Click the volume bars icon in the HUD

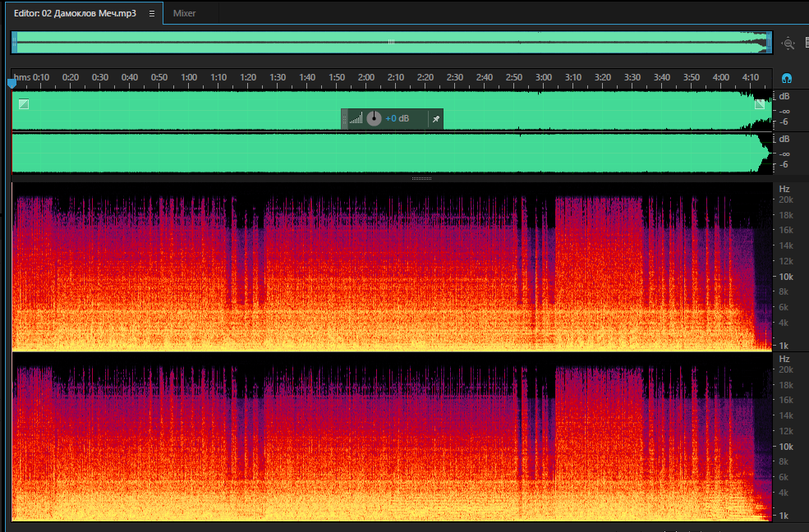tap(356, 119)
